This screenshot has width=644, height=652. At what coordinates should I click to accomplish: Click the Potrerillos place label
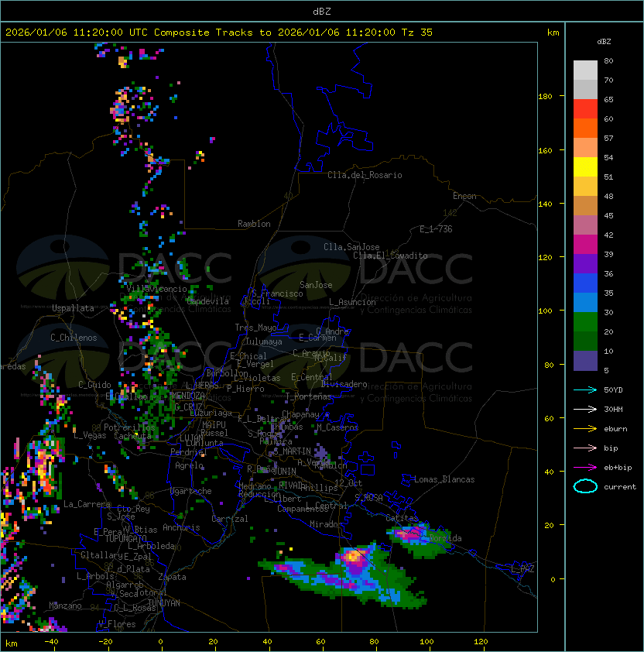coord(129,427)
